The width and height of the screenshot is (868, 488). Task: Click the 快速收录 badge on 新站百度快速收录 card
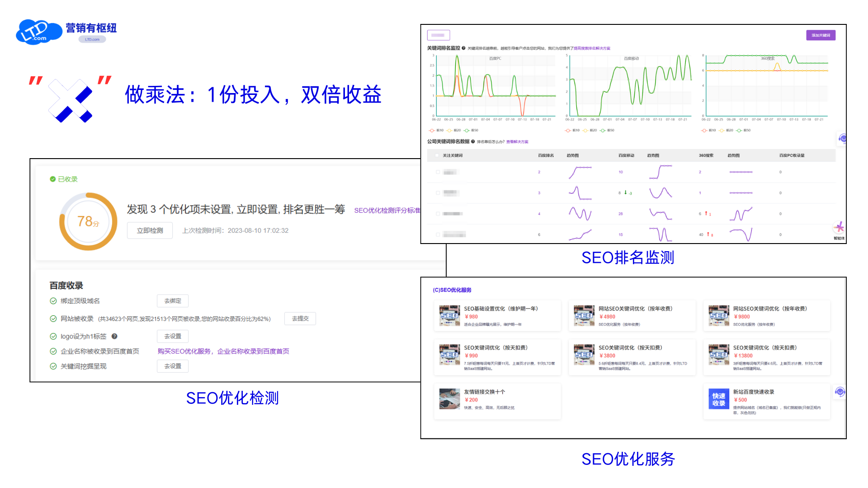click(x=719, y=399)
